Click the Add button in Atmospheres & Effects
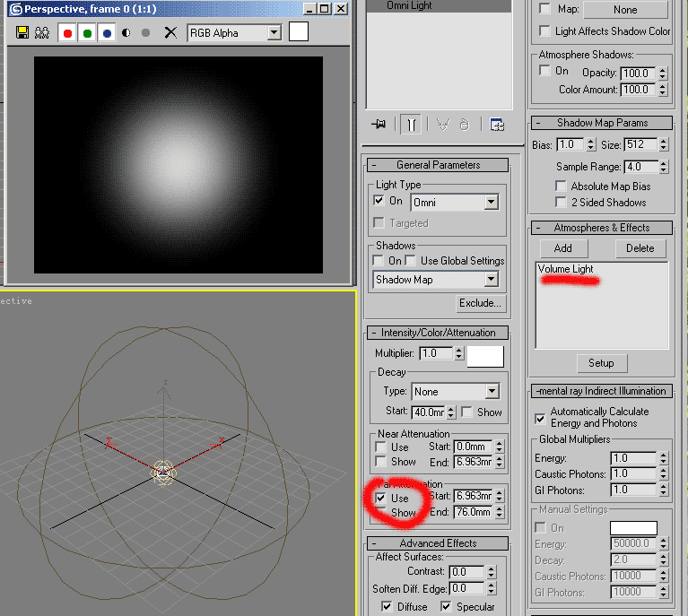This screenshot has width=688, height=616. [x=562, y=248]
